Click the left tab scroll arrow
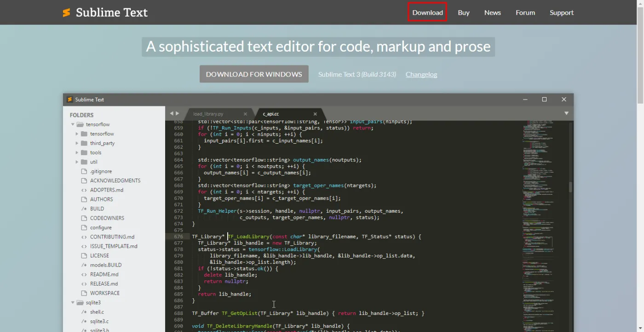Screen dimensions: 644x332 pyautogui.click(x=172, y=113)
